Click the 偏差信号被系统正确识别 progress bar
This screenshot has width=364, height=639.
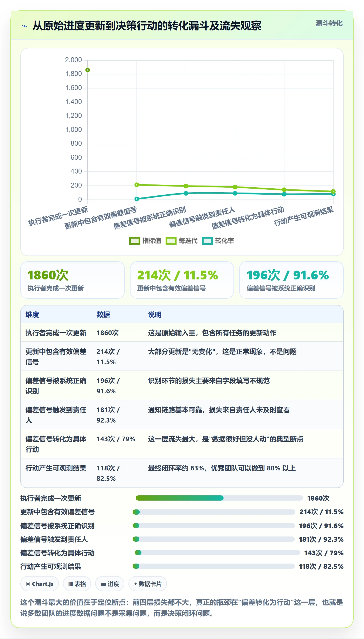[213, 526]
